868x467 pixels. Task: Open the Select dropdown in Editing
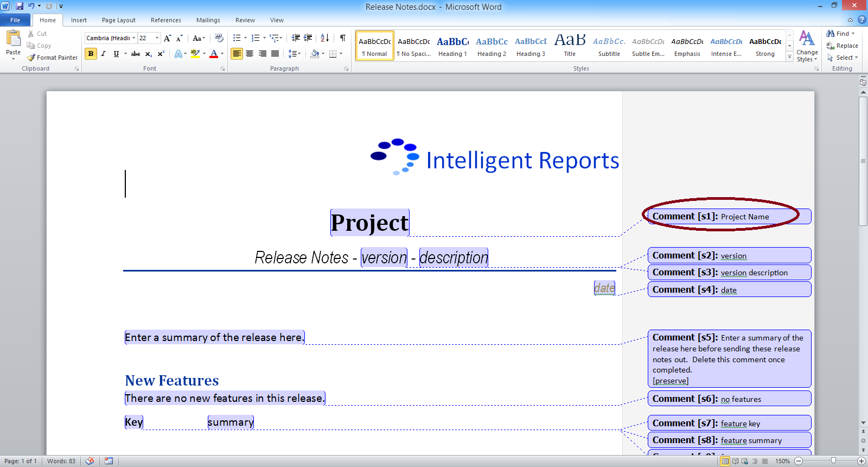point(843,58)
